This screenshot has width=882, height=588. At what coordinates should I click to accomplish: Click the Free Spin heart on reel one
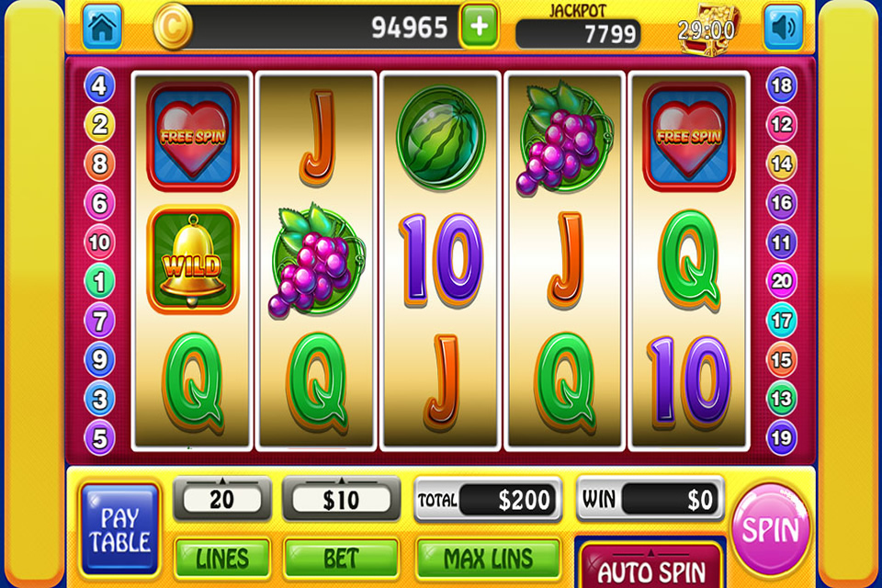[x=192, y=137]
